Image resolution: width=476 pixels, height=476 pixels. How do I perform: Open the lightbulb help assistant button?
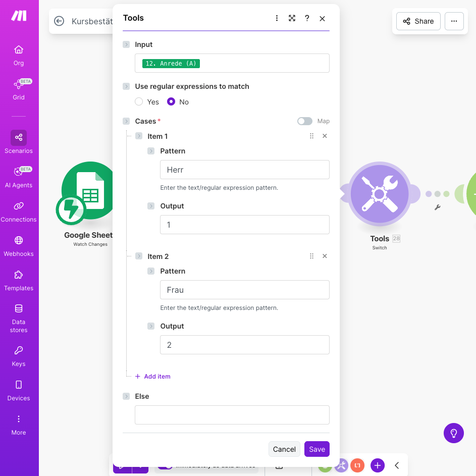[x=453, y=433]
